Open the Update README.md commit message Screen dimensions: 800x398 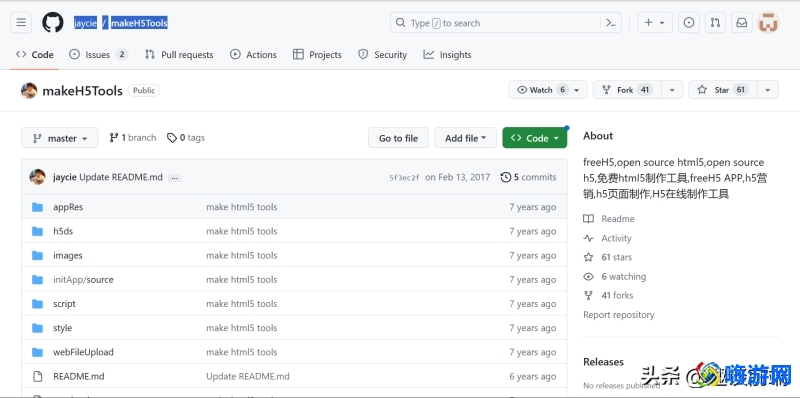(121, 177)
